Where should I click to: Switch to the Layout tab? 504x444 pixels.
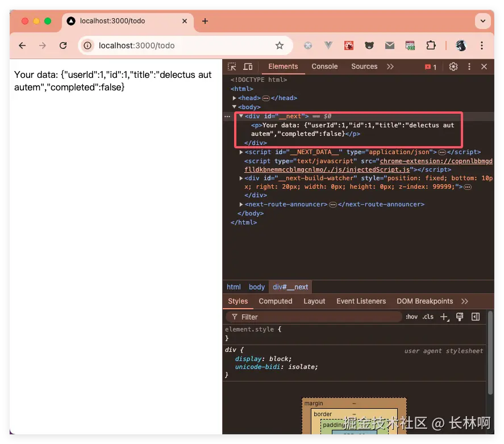point(314,301)
